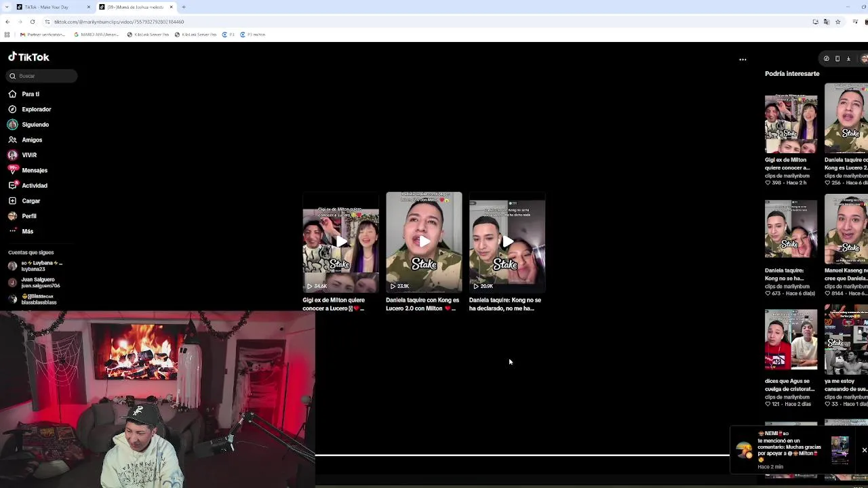This screenshot has width=868, height=488.
Task: Open the VIVIR live section
Action: (x=29, y=155)
